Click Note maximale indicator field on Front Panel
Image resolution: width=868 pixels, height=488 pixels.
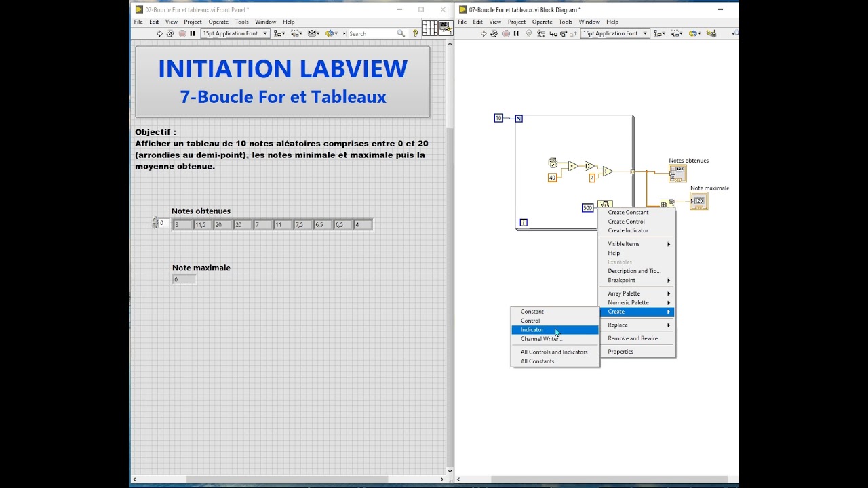pyautogui.click(x=184, y=279)
